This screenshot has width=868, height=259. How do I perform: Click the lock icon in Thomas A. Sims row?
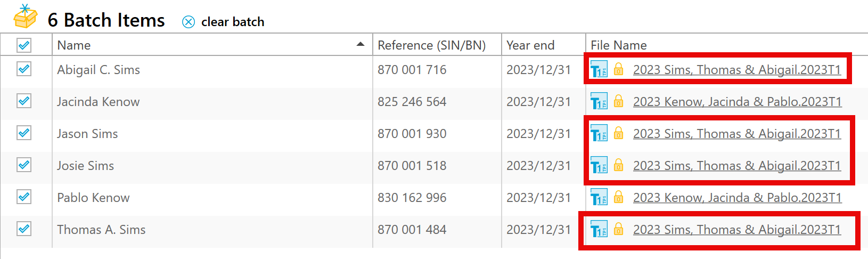[618, 229]
